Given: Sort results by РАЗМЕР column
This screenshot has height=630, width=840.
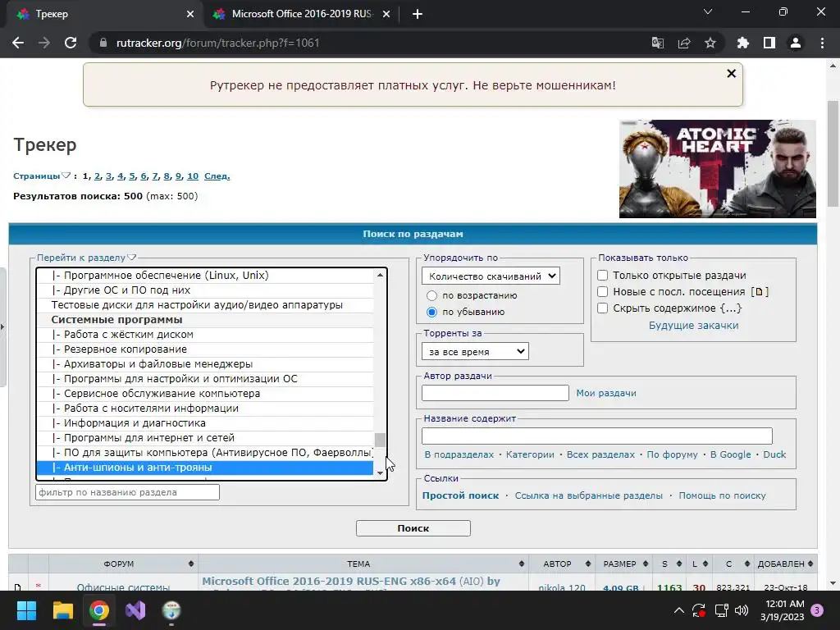Looking at the screenshot, I should (x=624, y=564).
